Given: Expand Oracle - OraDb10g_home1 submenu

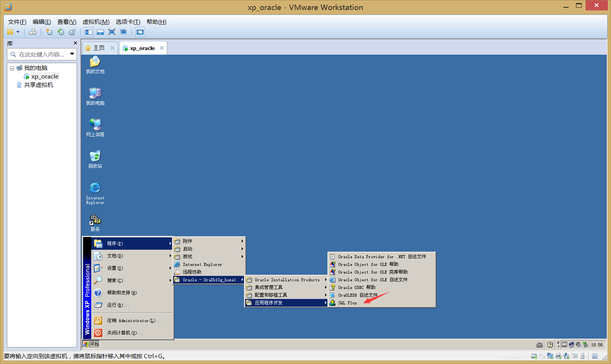Looking at the screenshot, I should tap(209, 280).
